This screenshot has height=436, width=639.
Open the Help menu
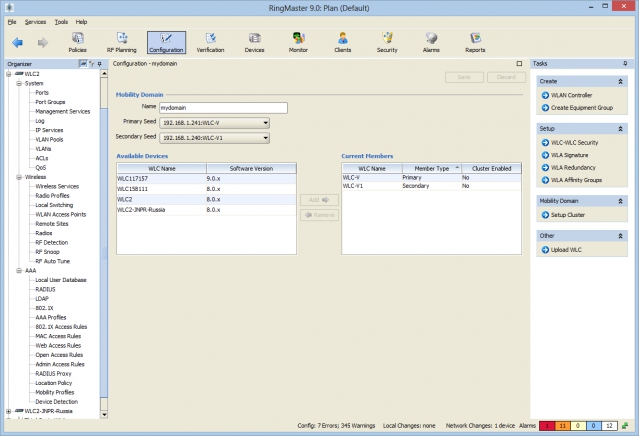click(82, 22)
